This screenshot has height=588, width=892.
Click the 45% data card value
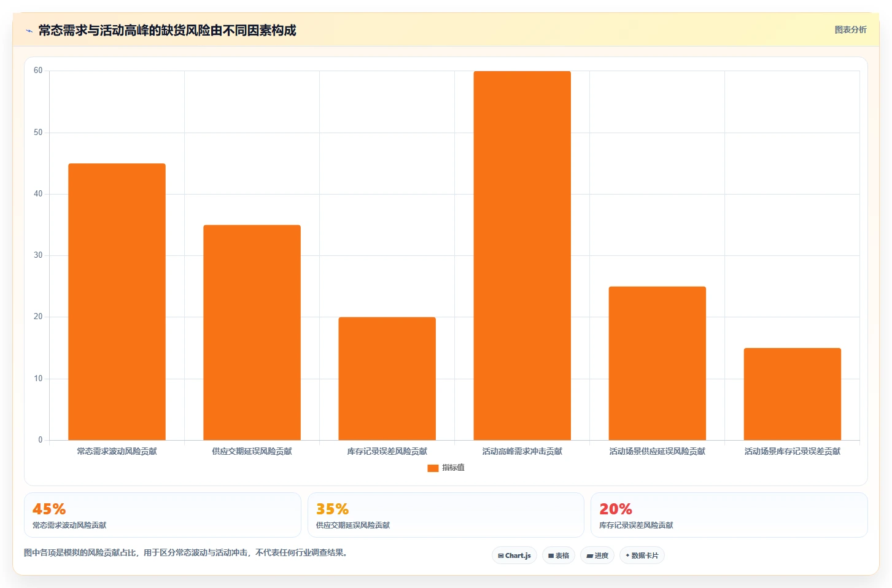[49, 509]
